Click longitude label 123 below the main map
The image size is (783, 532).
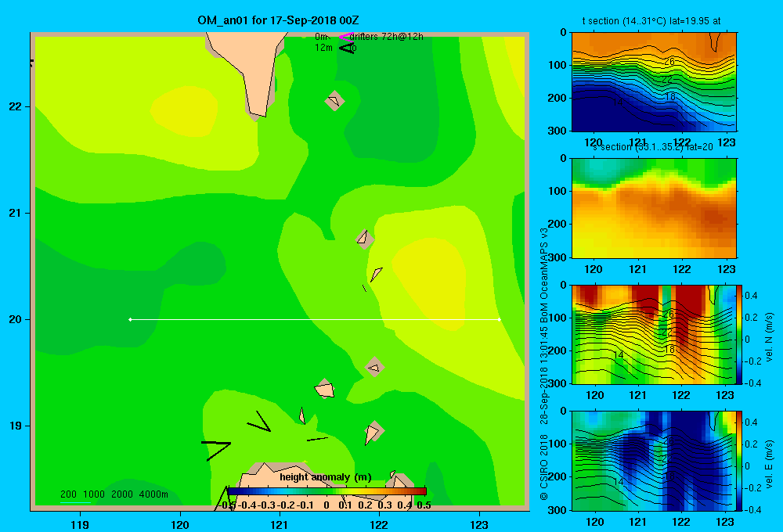tap(479, 524)
